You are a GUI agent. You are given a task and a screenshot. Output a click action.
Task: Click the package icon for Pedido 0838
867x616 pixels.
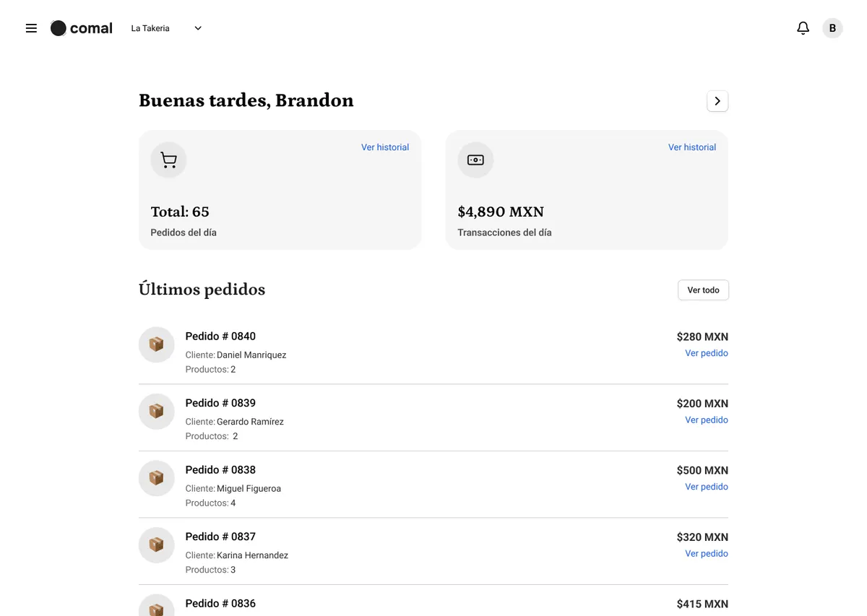pos(156,478)
